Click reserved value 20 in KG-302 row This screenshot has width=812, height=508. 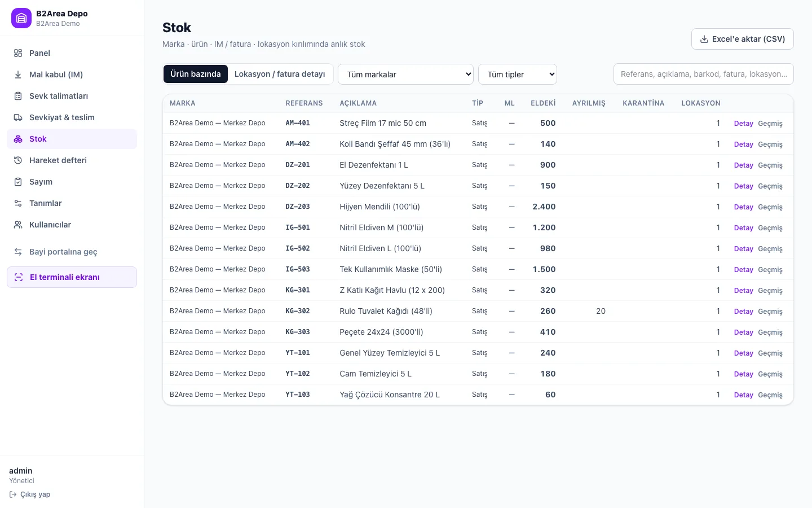tap(601, 311)
